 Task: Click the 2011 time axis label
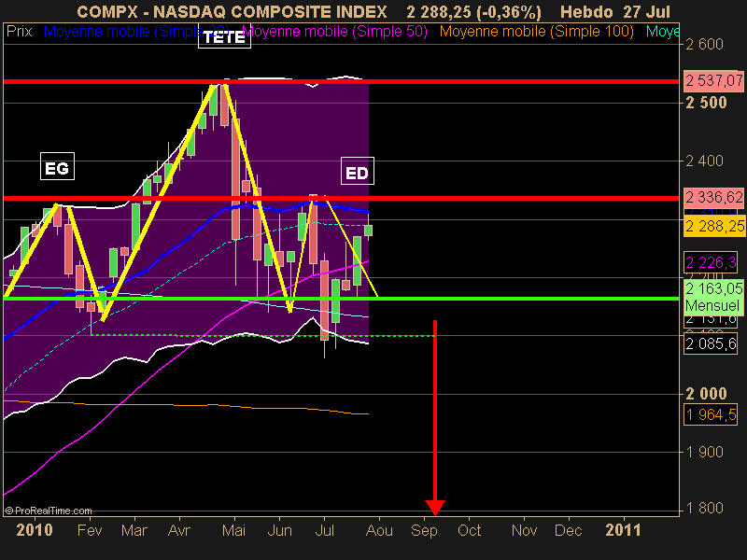[623, 530]
